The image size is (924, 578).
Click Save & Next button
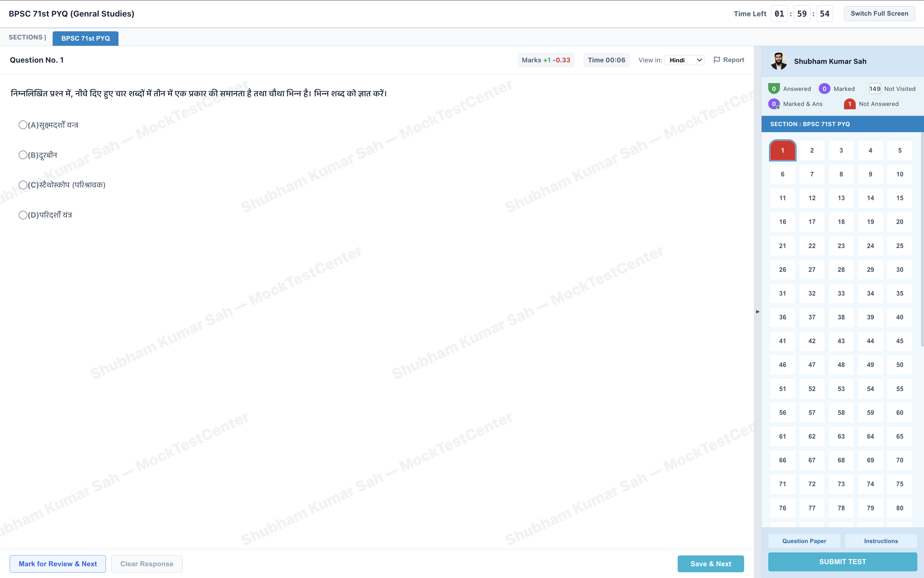point(710,564)
